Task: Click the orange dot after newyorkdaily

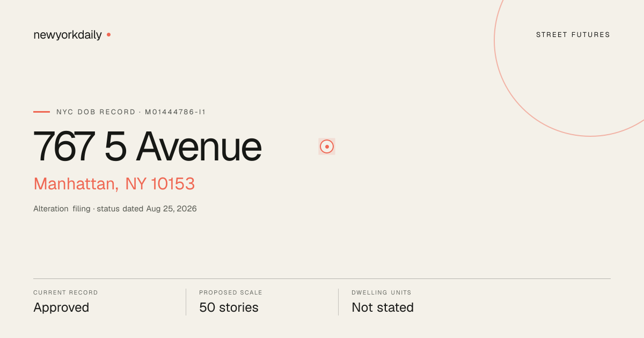Action: [x=108, y=34]
